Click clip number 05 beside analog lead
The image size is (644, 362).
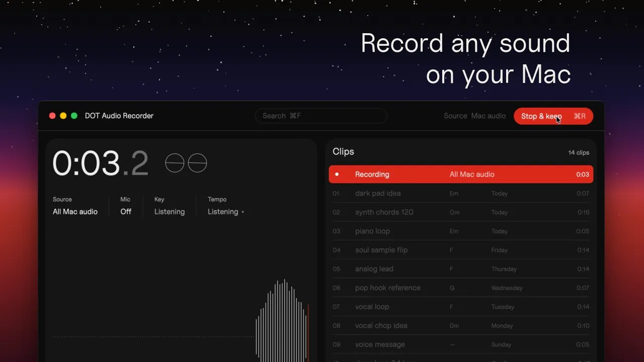[337, 269]
